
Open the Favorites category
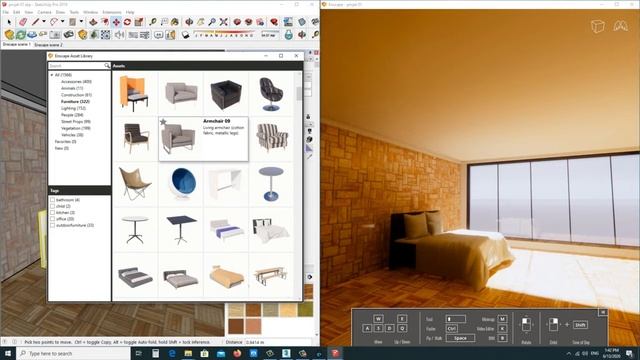(x=65, y=141)
